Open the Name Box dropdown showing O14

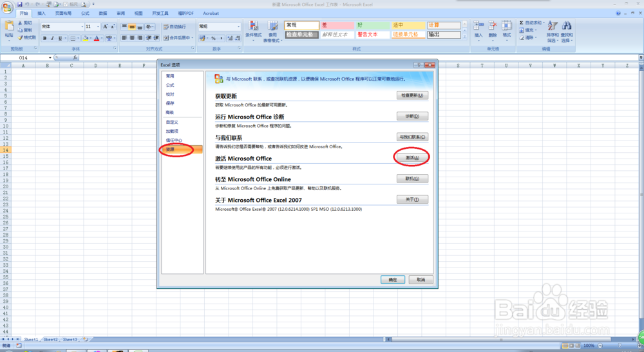click(x=50, y=58)
